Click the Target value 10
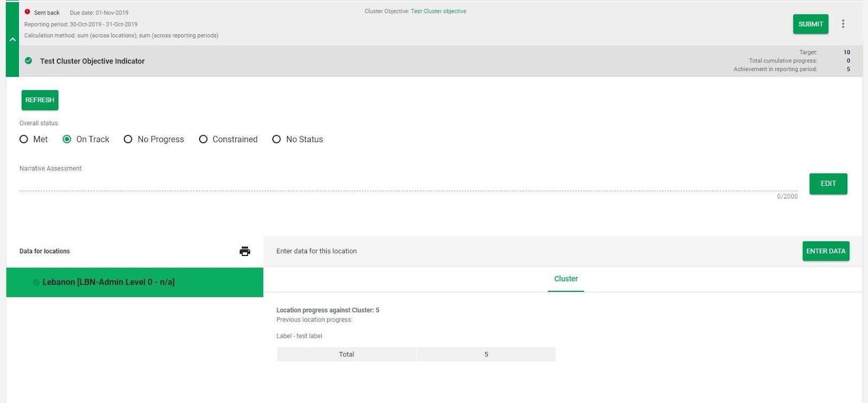This screenshot has height=403, width=868. click(847, 52)
